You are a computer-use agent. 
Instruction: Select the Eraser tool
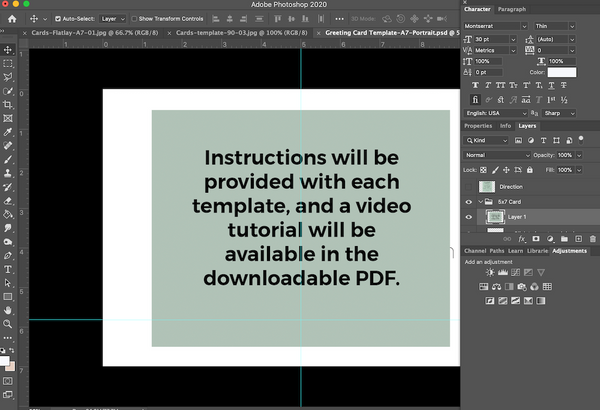pyautogui.click(x=8, y=201)
